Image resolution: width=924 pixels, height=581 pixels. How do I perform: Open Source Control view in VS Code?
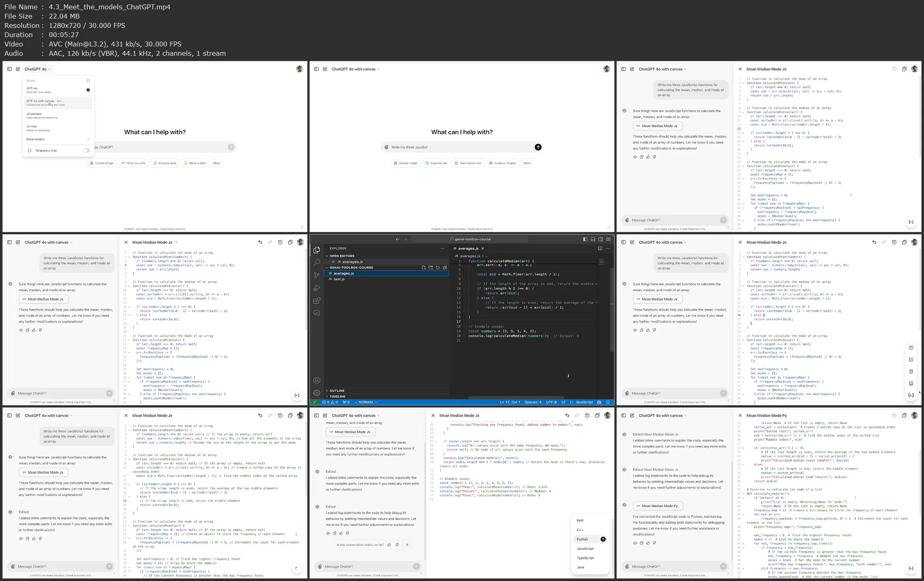[x=317, y=275]
